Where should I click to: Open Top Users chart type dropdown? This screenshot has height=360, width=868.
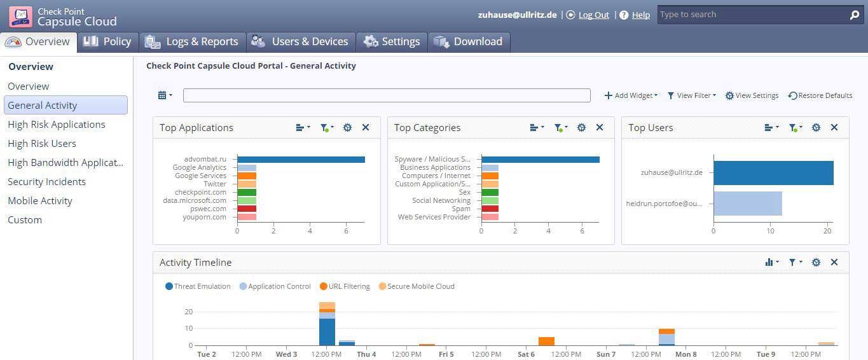point(772,127)
